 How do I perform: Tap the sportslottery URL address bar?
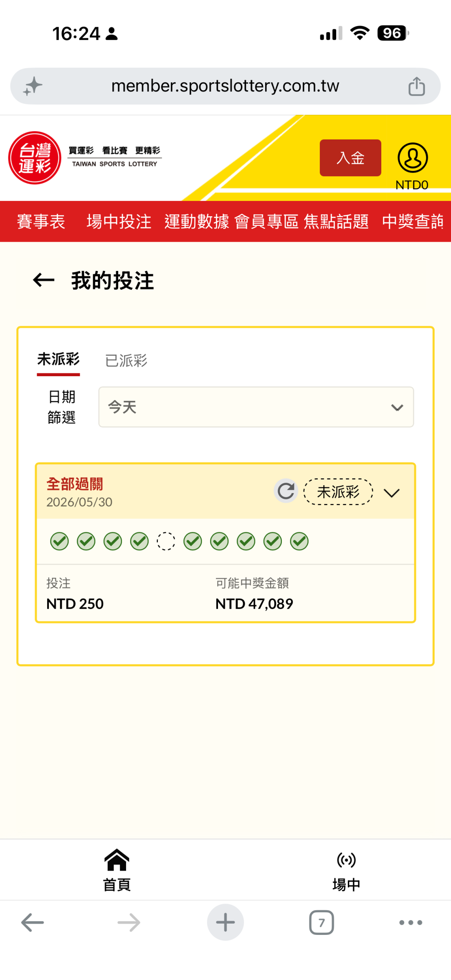(225, 86)
